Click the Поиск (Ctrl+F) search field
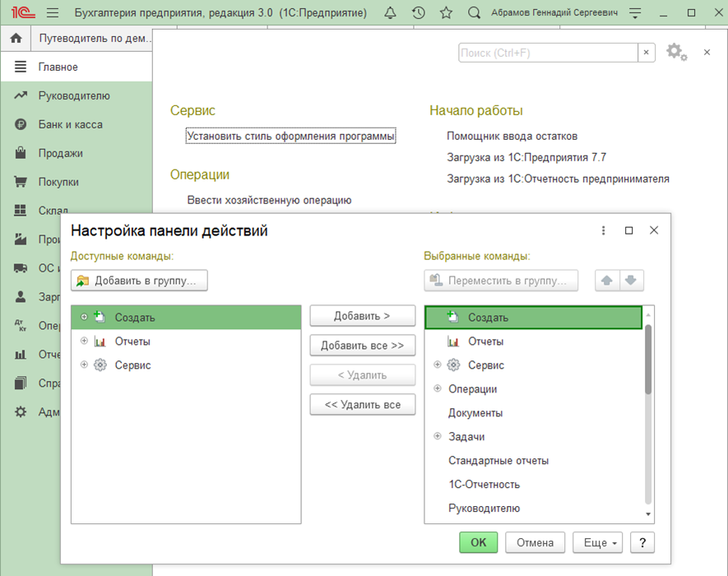 548,53
